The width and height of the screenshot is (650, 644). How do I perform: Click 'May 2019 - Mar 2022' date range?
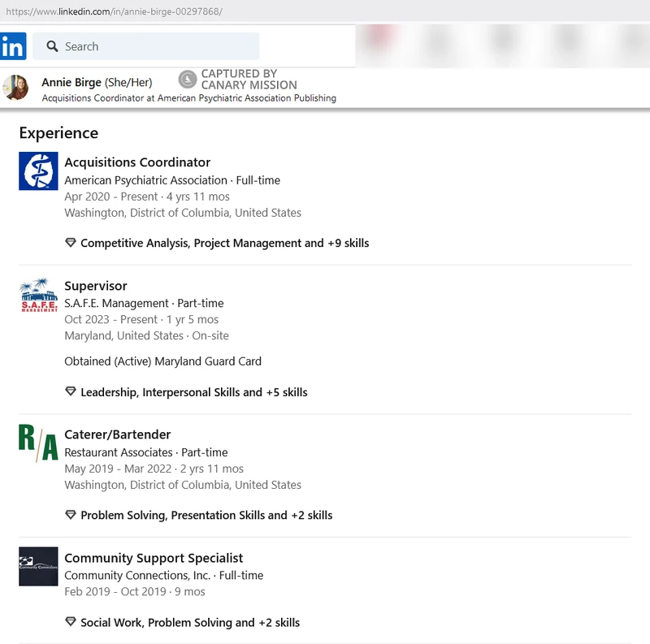point(118,469)
